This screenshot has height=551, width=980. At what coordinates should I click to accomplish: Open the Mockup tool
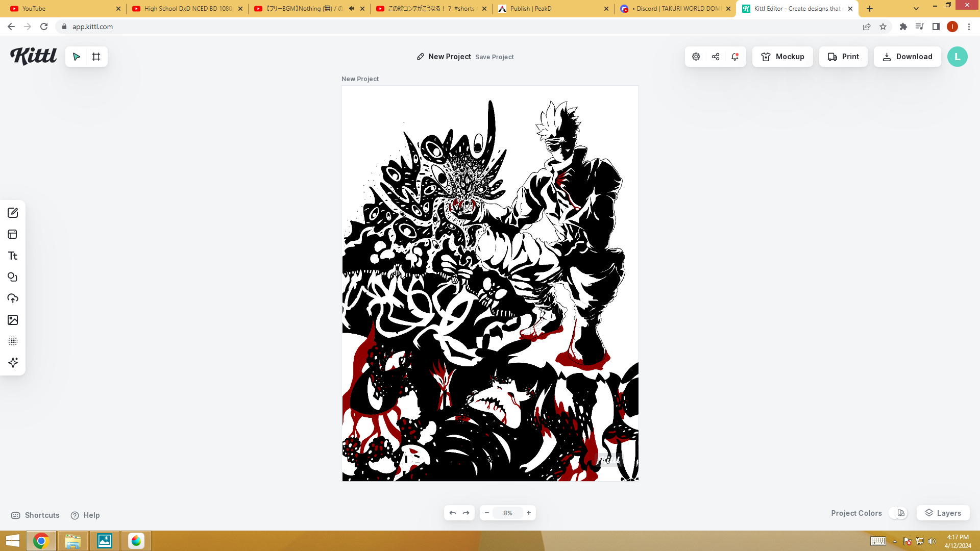point(782,57)
